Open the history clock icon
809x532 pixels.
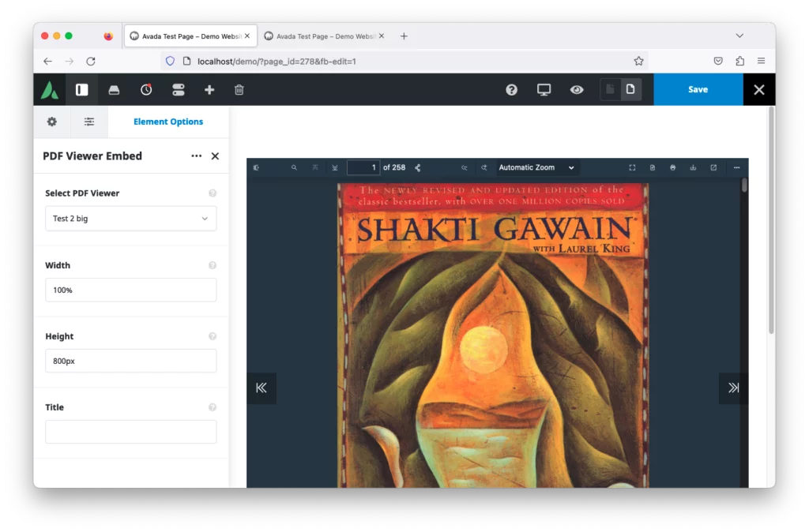coord(146,90)
